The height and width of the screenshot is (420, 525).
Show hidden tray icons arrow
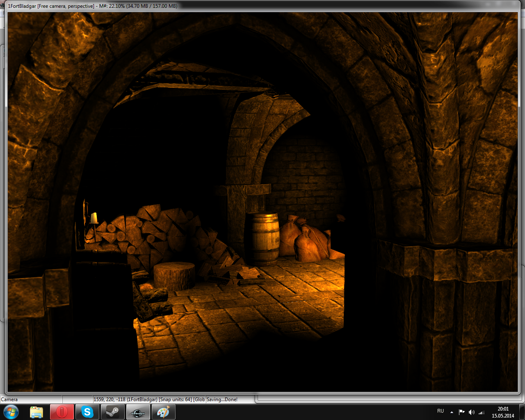pyautogui.click(x=452, y=412)
